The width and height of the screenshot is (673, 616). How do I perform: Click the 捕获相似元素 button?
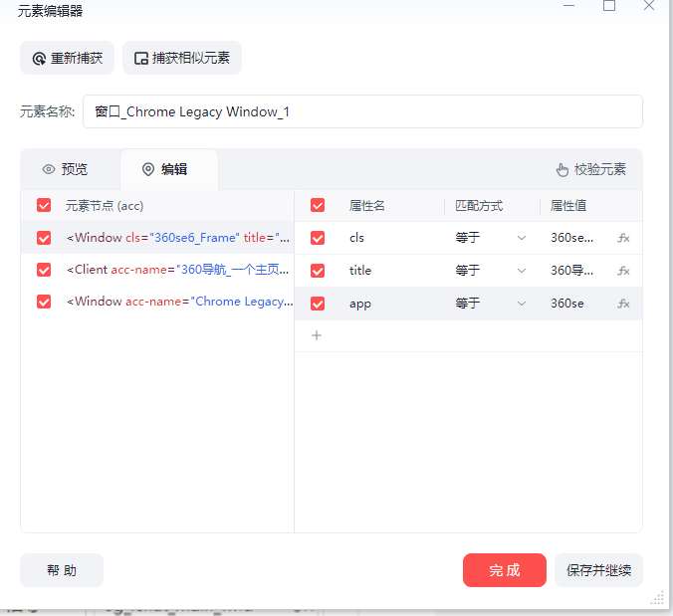click(x=182, y=58)
